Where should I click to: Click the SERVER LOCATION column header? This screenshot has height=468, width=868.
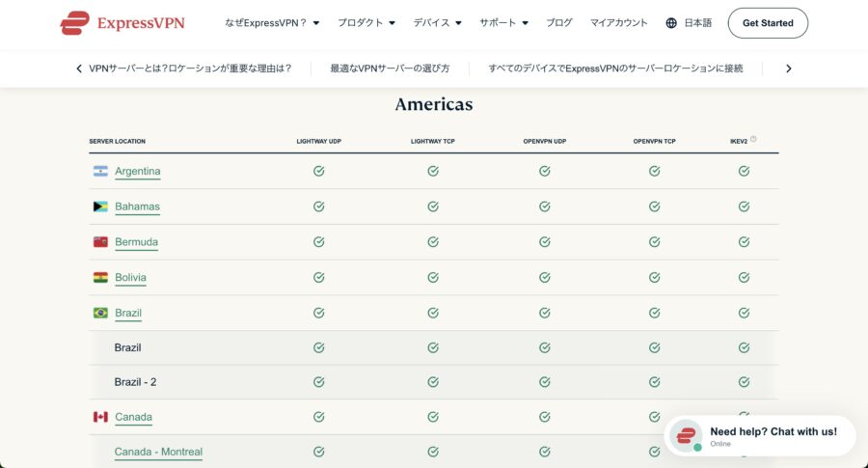118,141
